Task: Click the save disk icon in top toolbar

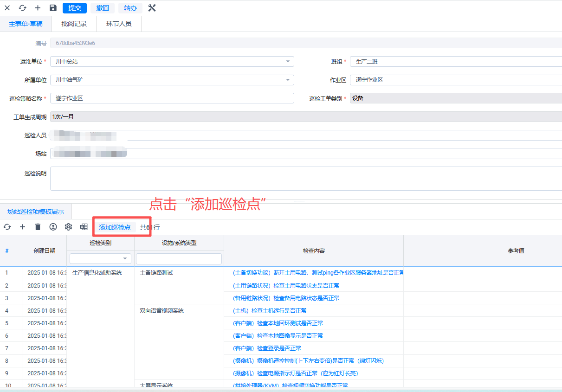Action: pyautogui.click(x=53, y=8)
